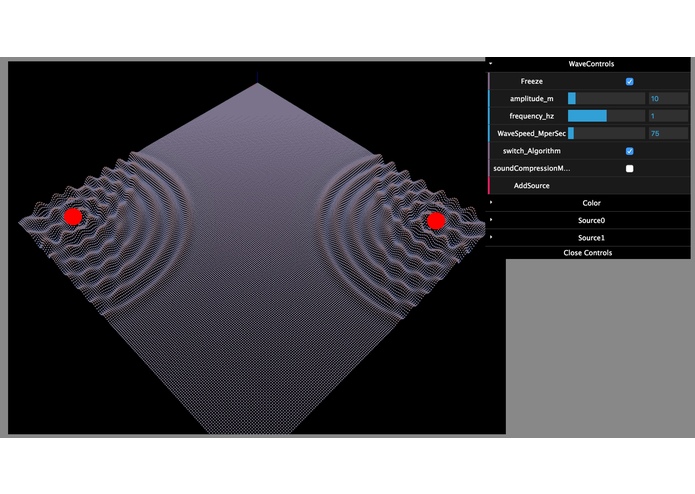Click the switch_Algorithm label
The height and width of the screenshot is (494, 695).
point(531,151)
